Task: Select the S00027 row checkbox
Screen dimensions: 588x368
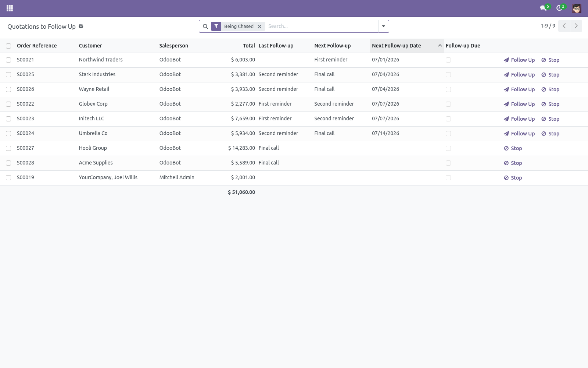Action: click(8, 148)
